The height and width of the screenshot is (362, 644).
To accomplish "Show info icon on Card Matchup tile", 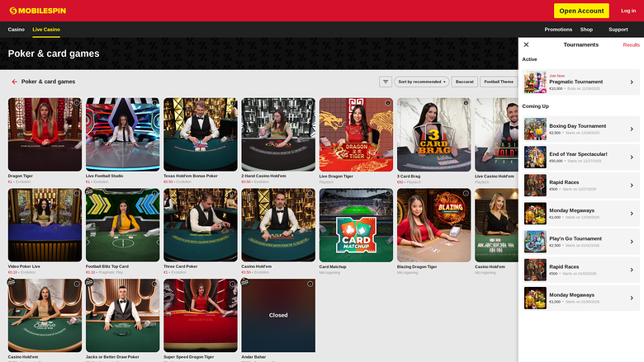I will 388,194.
